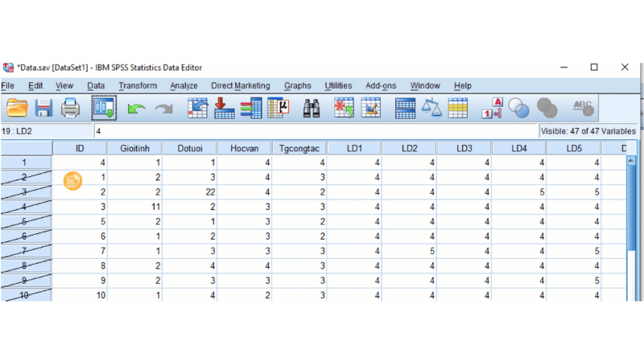Click row number 1 header
The width and height of the screenshot is (644, 362).
pyautogui.click(x=24, y=163)
